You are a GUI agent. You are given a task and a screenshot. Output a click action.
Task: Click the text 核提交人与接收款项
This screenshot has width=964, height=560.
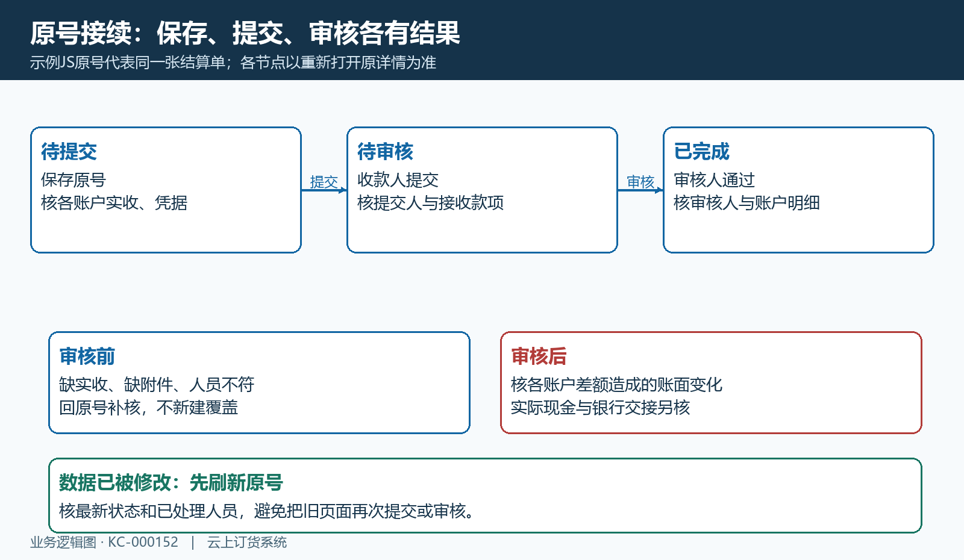pyautogui.click(x=430, y=203)
